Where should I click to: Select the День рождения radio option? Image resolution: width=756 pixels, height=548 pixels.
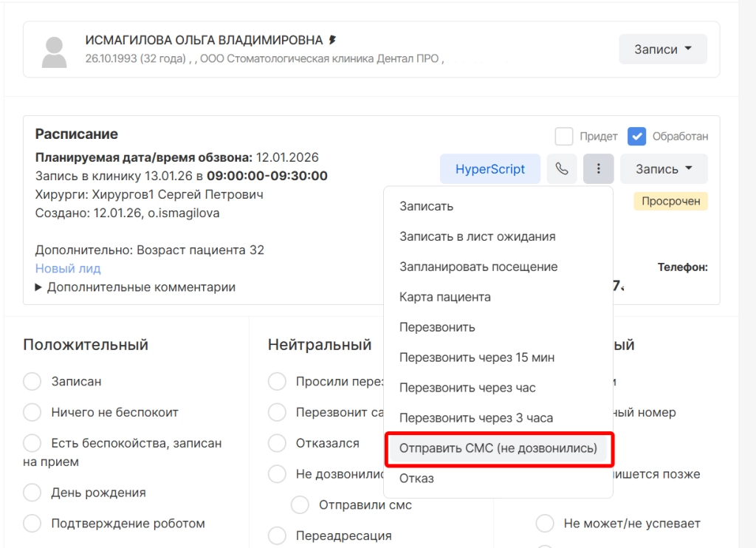[32, 493]
